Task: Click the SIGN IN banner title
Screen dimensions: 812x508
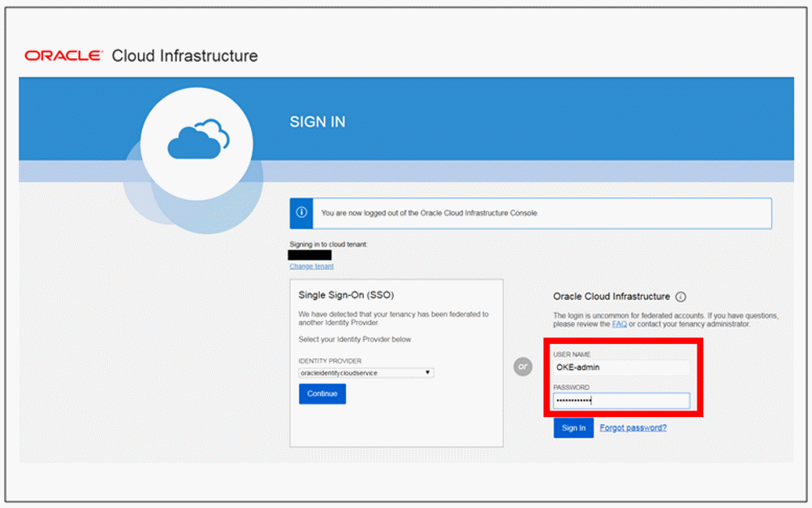Action: click(317, 122)
